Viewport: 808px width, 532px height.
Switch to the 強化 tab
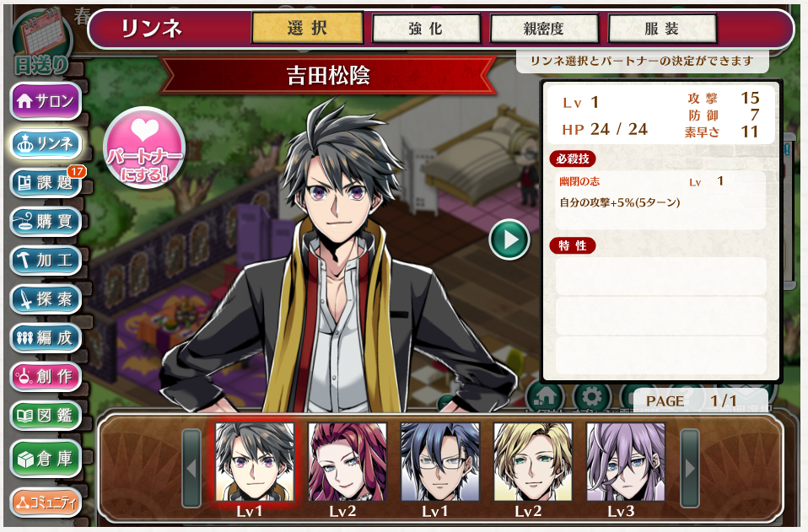[426, 29]
